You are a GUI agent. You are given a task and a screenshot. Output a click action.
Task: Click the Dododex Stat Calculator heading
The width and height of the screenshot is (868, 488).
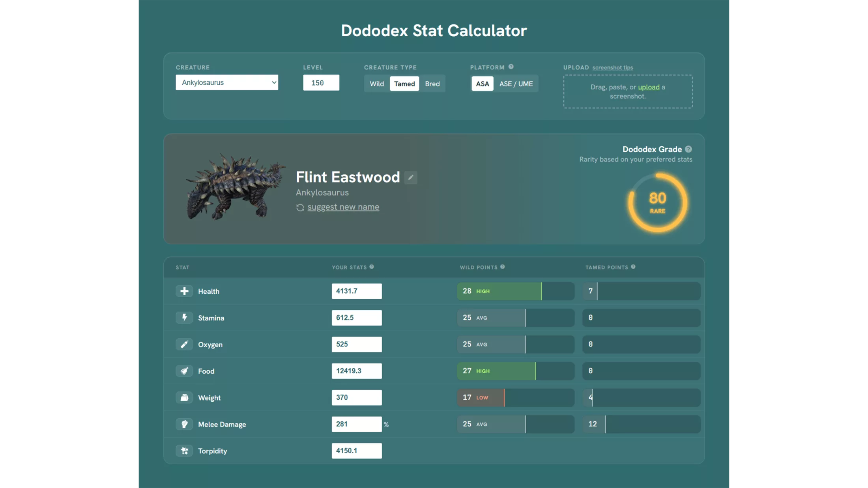pos(434,31)
